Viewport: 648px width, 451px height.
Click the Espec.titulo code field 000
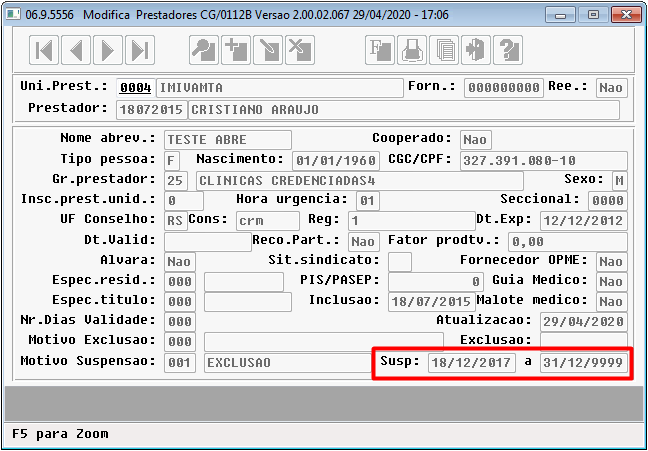(x=180, y=302)
